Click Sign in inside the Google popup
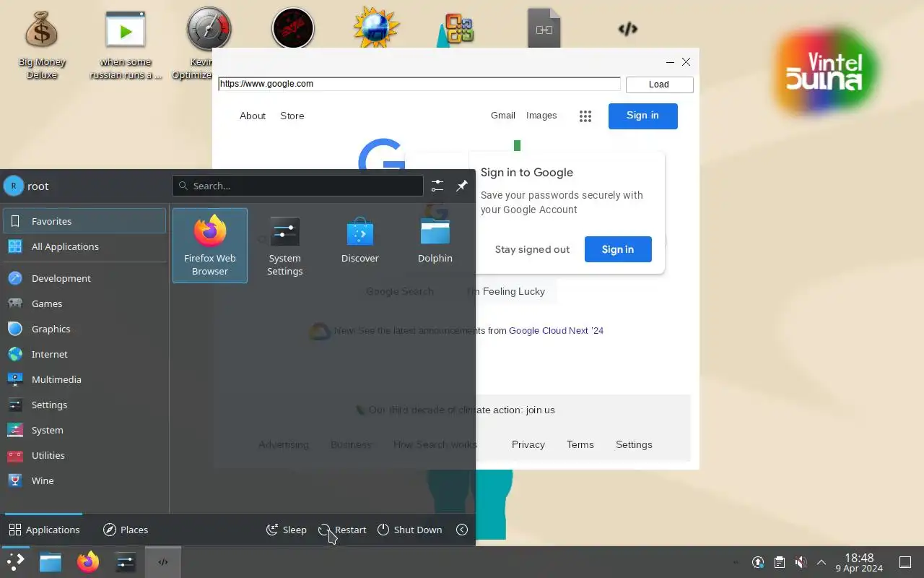924x578 pixels. tap(618, 249)
